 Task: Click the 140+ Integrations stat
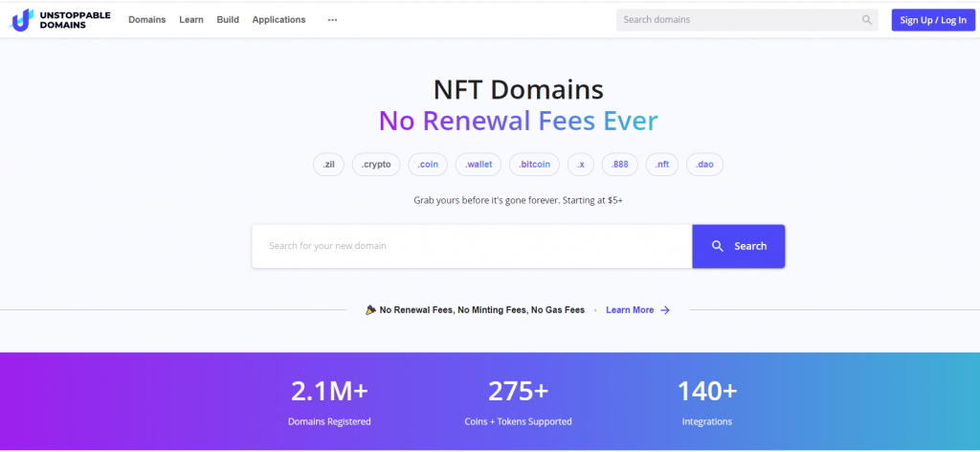pyautogui.click(x=707, y=402)
